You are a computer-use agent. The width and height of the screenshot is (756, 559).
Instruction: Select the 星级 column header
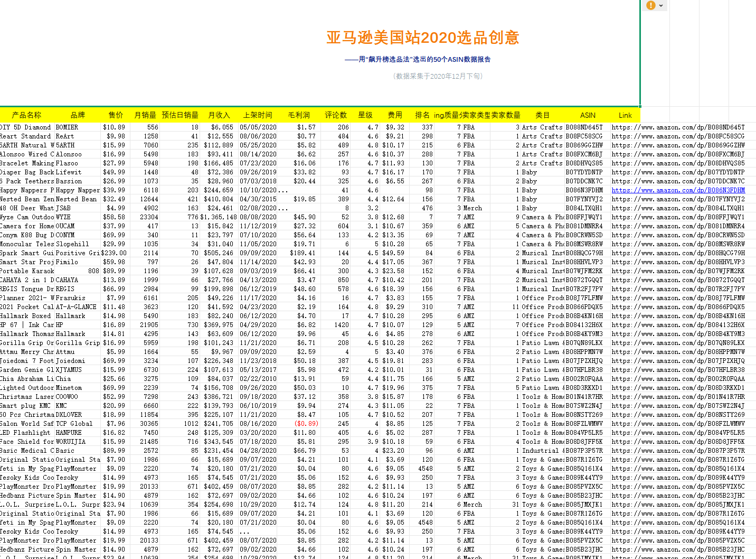click(365, 115)
